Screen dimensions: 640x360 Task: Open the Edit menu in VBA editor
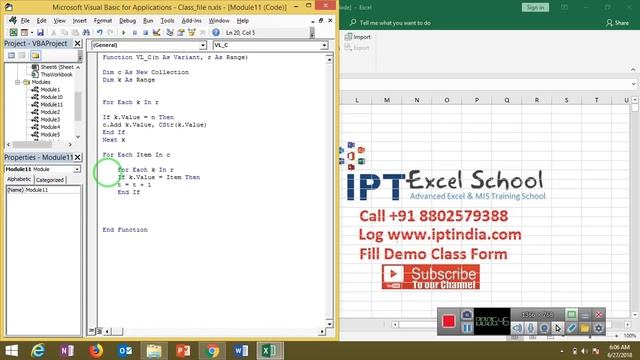[41, 20]
